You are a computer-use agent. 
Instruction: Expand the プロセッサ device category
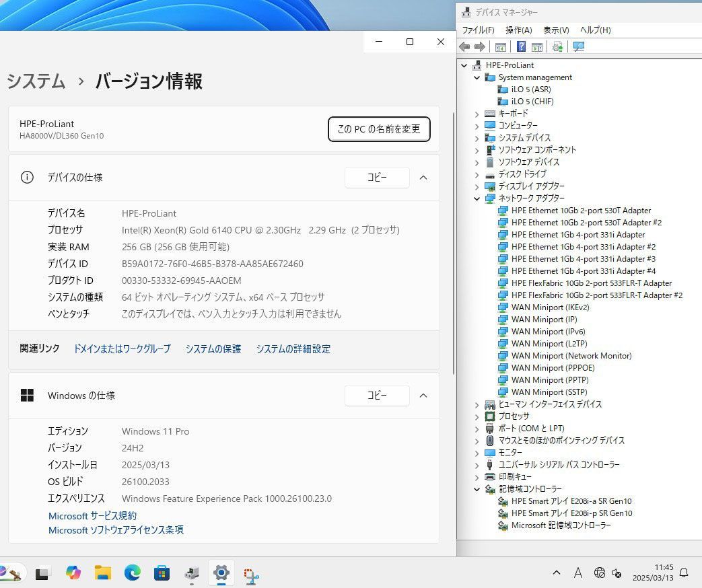click(477, 416)
